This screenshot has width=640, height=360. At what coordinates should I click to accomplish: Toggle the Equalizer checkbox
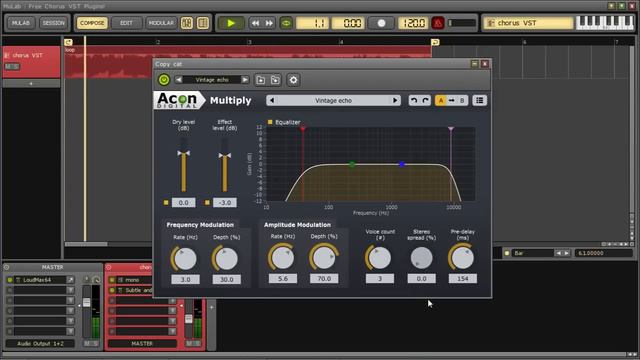click(270, 122)
